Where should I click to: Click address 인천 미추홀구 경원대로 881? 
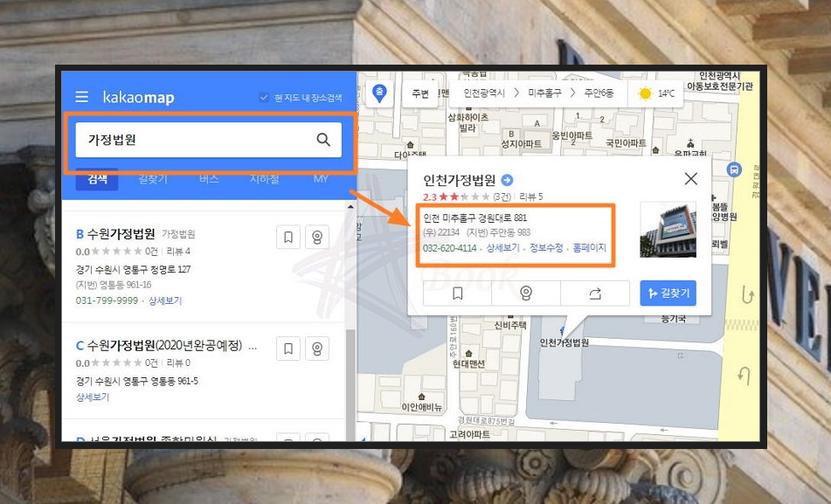click(474, 217)
